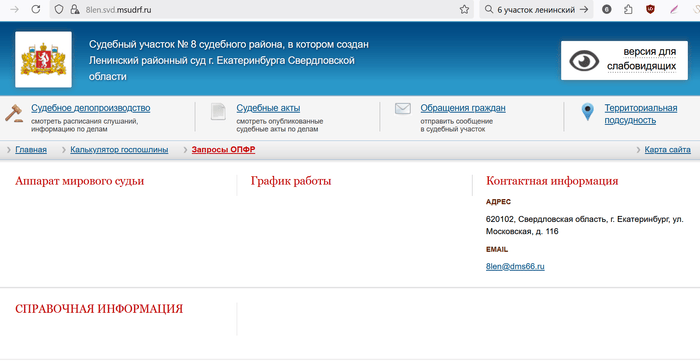Image resolution: width=700 pixels, height=364 pixels.
Task: Click the АДРЕС label
Action: (498, 202)
